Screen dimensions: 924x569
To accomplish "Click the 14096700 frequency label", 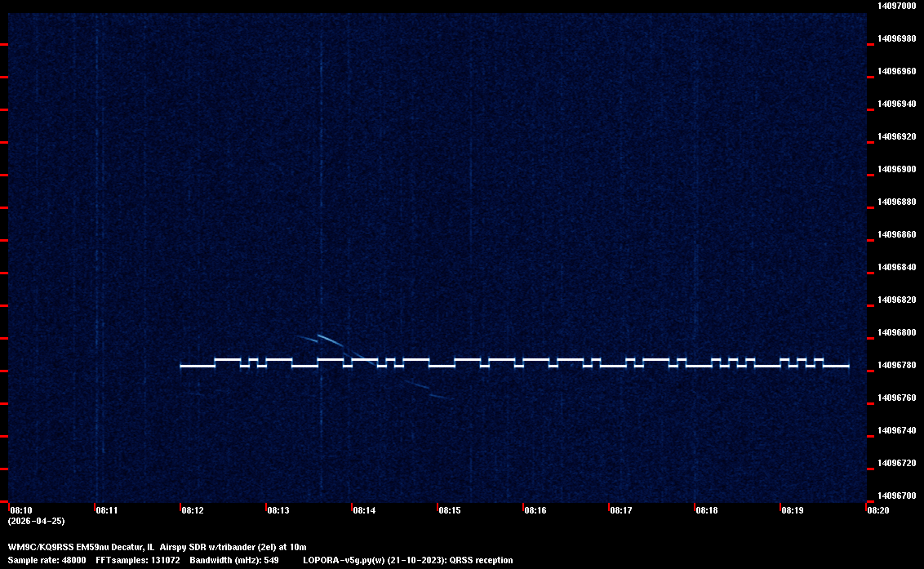I will point(896,496).
